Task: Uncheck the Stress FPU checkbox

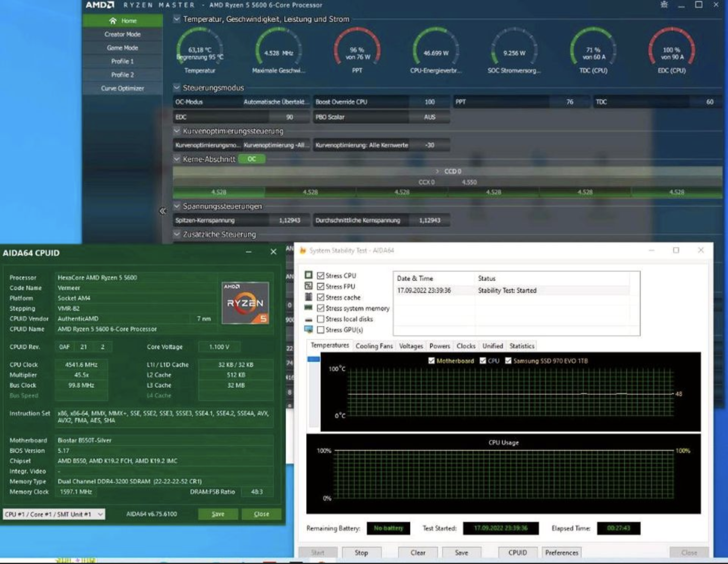Action: (321, 286)
